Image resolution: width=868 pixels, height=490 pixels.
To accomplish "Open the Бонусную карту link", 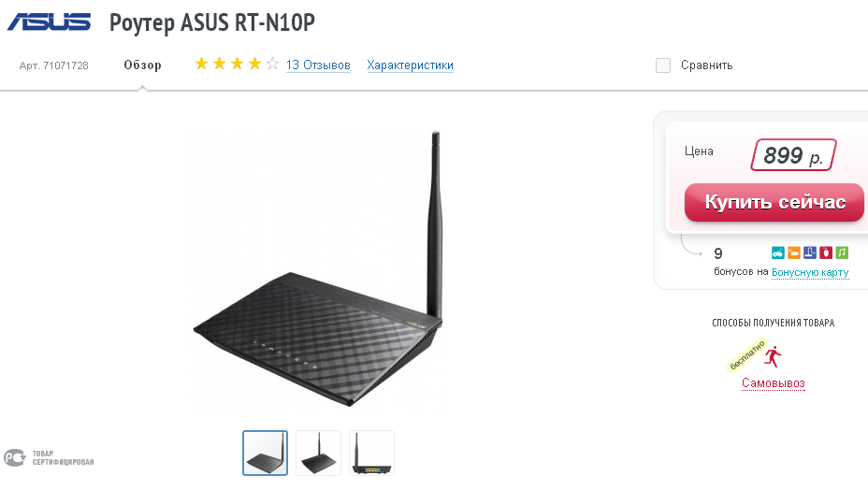I will click(810, 272).
